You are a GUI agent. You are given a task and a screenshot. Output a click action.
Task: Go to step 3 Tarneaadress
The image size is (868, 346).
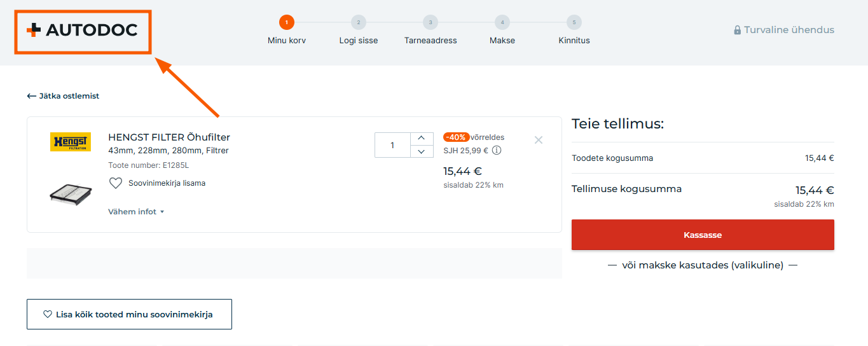(431, 23)
